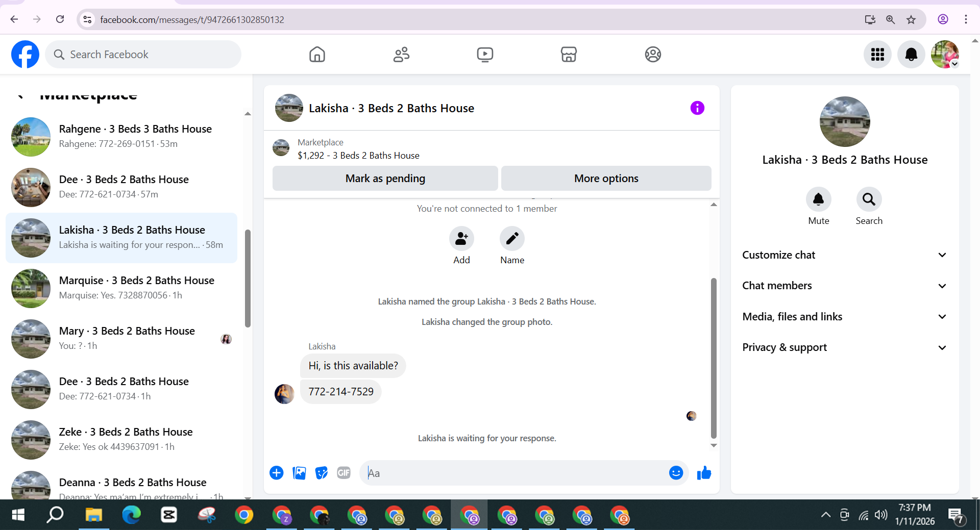The height and width of the screenshot is (530, 980).
Task: Expand Chat members section
Action: tap(845, 286)
